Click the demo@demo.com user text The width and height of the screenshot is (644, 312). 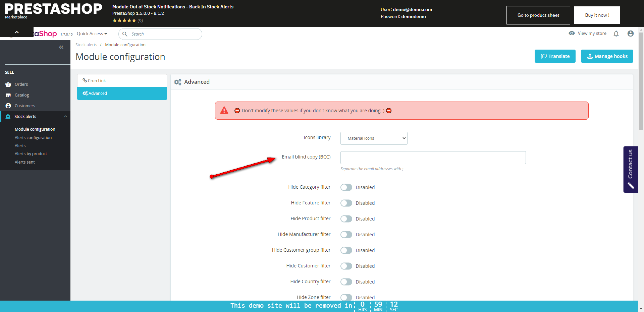point(413,9)
